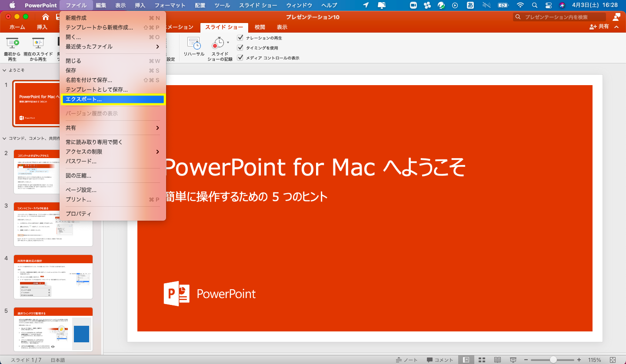Click the 最初から再生 play-from-start icon
The width and height of the screenshot is (626, 364).
[x=12, y=43]
